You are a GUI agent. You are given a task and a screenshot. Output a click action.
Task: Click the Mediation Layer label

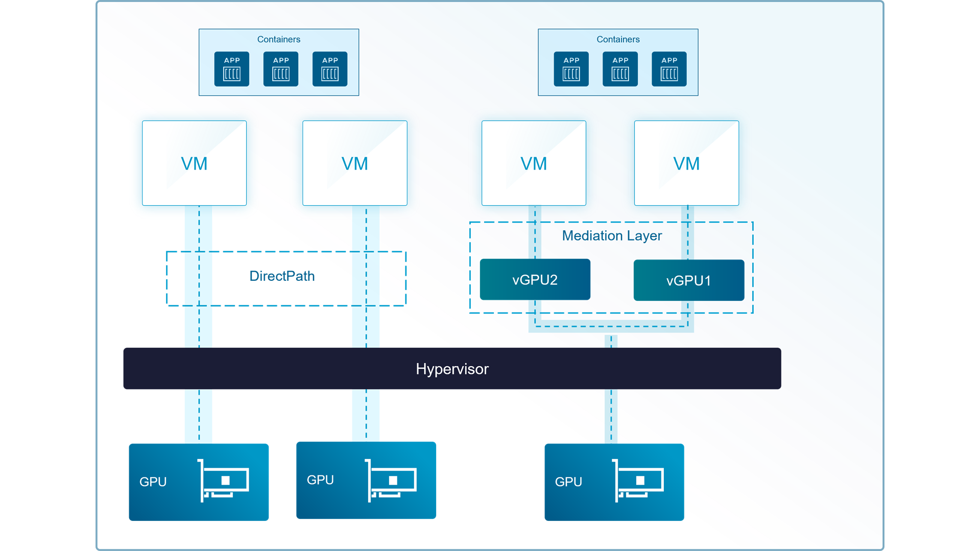point(612,236)
